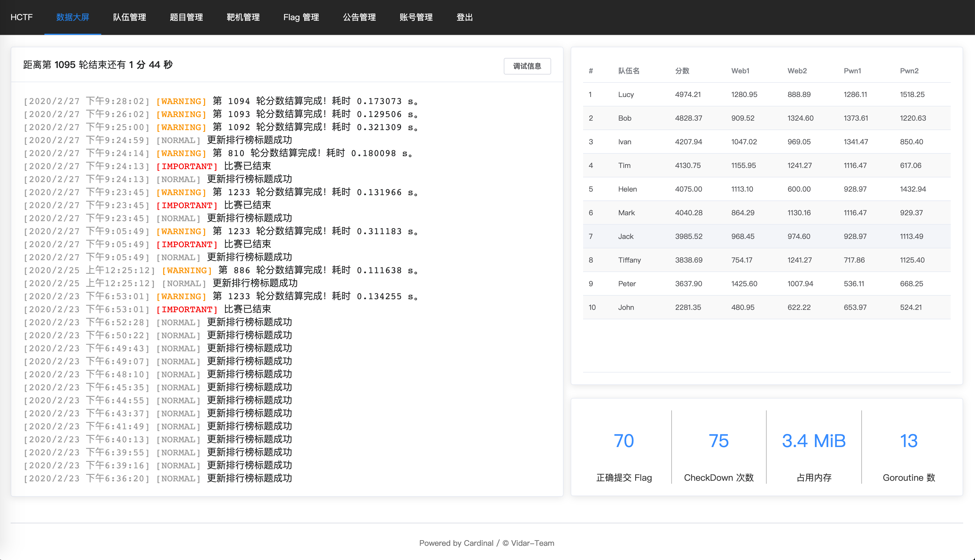
Task: Click the Web1 column header
Action: (x=740, y=71)
